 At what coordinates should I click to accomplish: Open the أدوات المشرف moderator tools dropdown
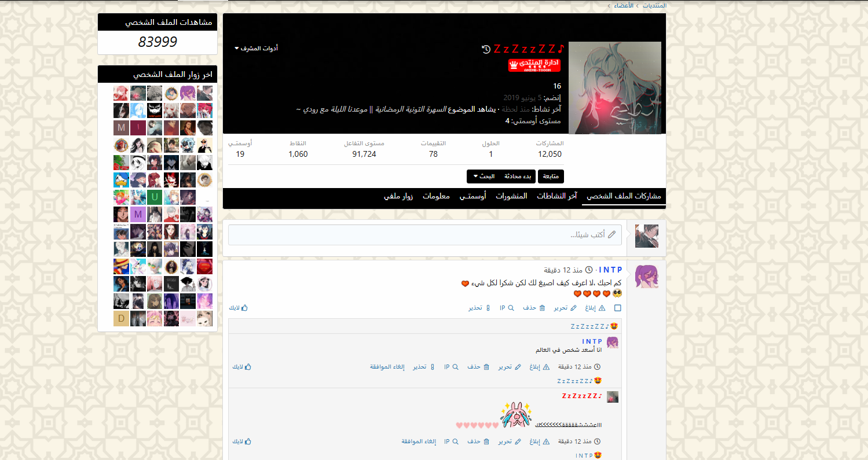click(256, 48)
